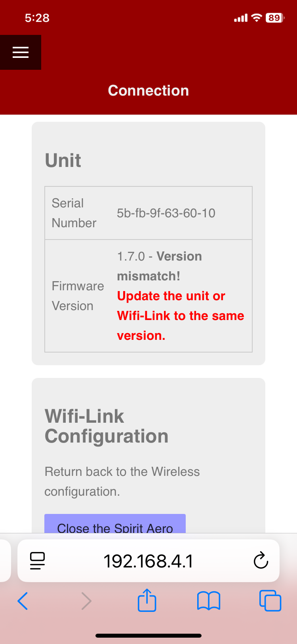Open the Safari share sheet
This screenshot has width=297, height=644.
tap(147, 600)
